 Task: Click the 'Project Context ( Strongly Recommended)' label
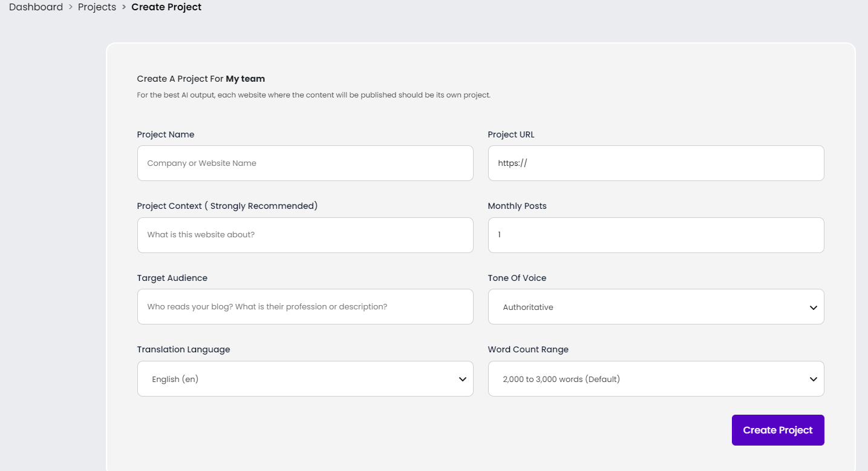pos(227,206)
